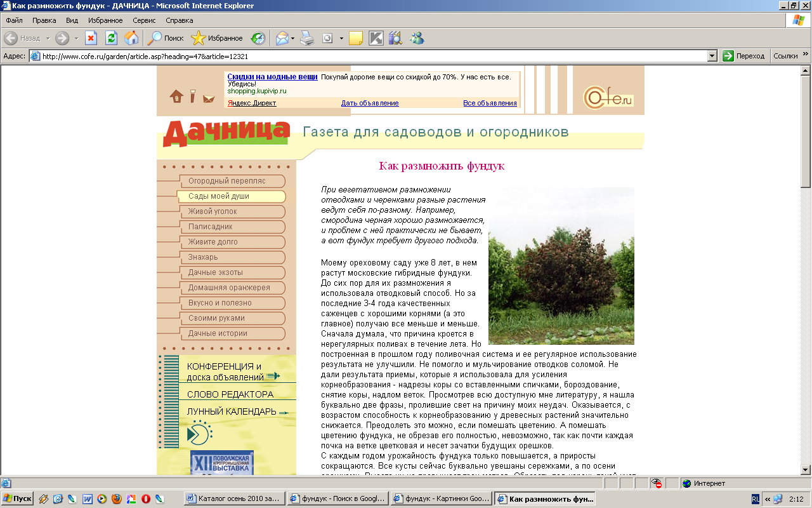Image resolution: width=812 pixels, height=508 pixels.
Task: Refresh the page with green arrows icon
Action: coord(111,38)
